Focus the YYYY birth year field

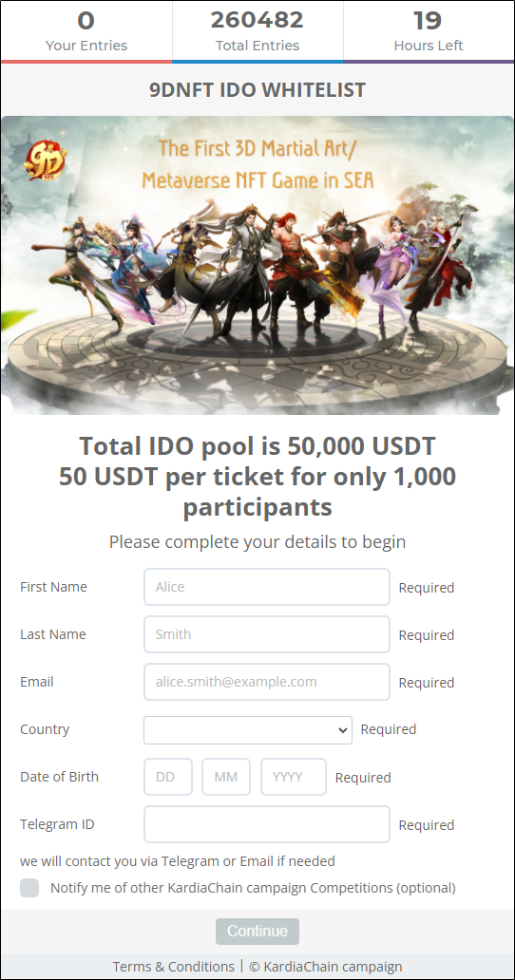(293, 777)
